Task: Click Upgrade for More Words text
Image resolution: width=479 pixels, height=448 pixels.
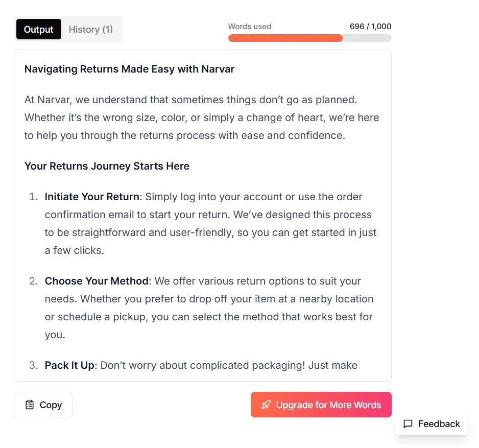Action: [x=328, y=405]
